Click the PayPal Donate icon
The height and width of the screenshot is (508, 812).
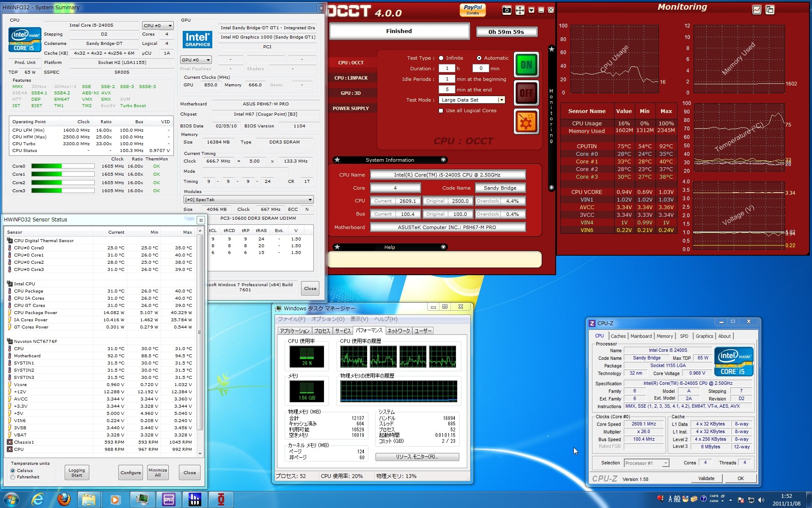click(472, 9)
